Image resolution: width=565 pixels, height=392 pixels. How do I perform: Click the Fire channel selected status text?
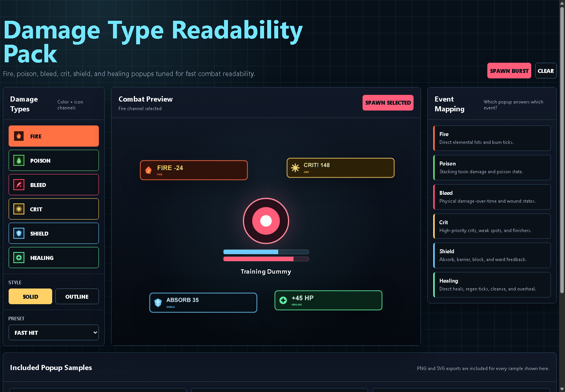pyautogui.click(x=140, y=109)
